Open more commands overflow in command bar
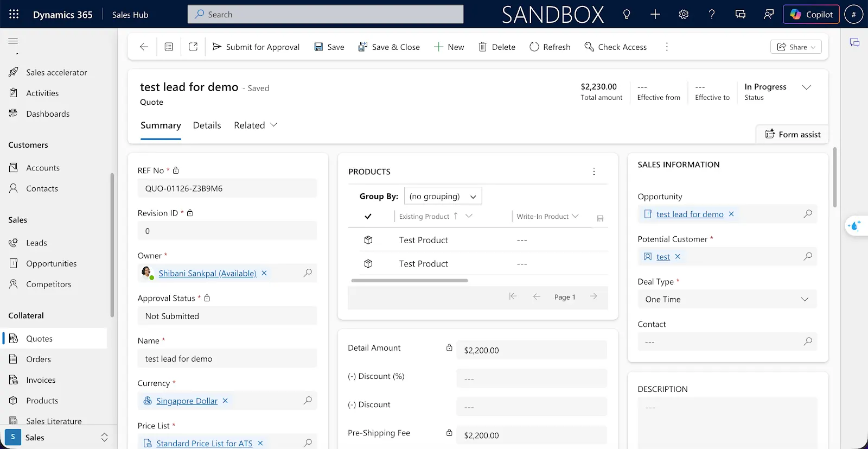 [x=667, y=47]
